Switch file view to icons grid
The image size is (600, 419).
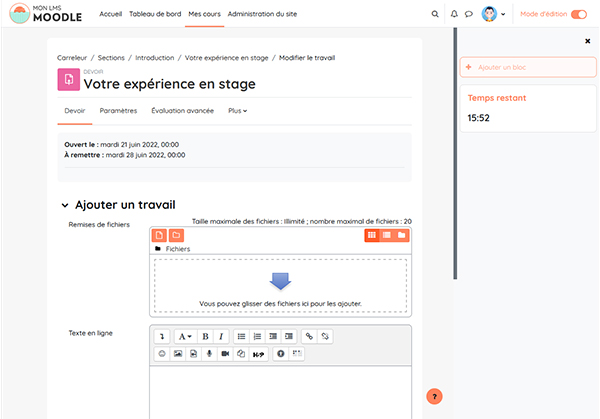[x=371, y=235]
